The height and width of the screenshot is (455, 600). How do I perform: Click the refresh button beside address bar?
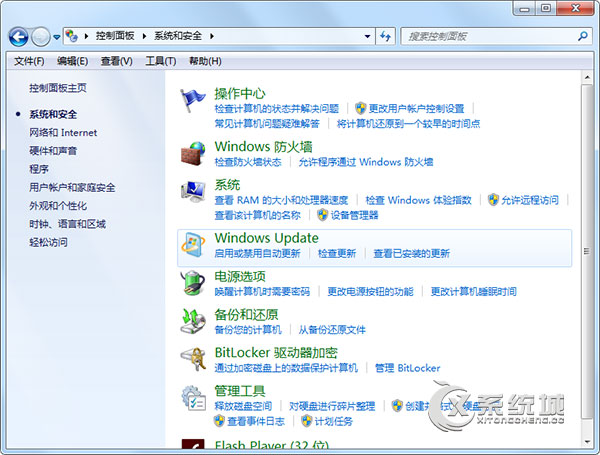pyautogui.click(x=385, y=36)
